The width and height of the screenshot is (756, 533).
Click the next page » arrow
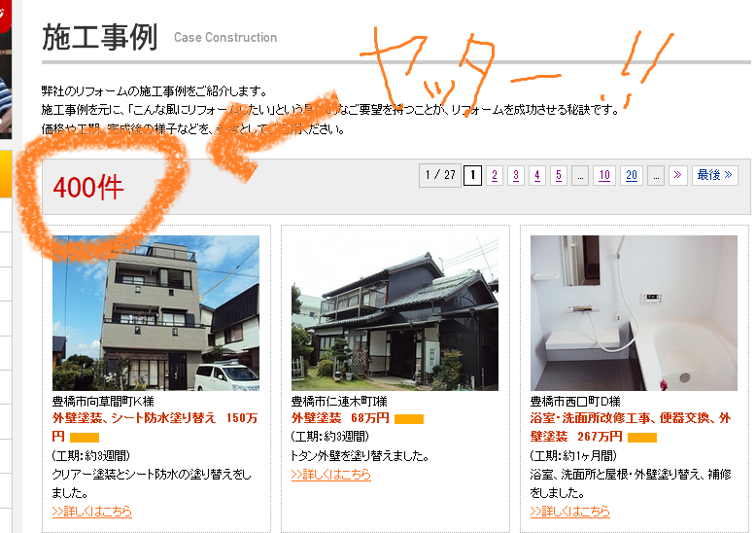pyautogui.click(x=677, y=175)
